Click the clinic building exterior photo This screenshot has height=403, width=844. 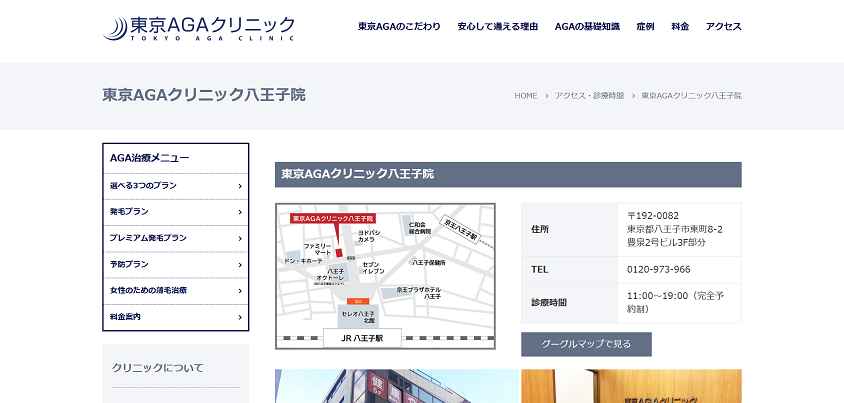pyautogui.click(x=396, y=387)
